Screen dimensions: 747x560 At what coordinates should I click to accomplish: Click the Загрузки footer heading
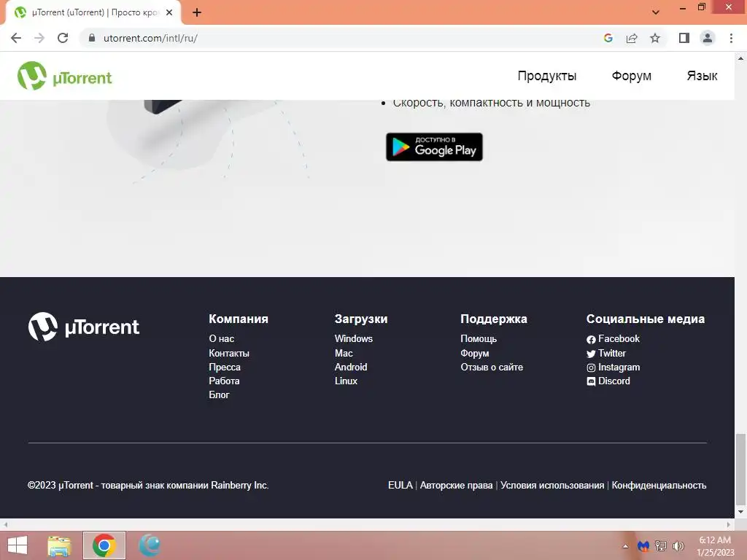tap(361, 319)
